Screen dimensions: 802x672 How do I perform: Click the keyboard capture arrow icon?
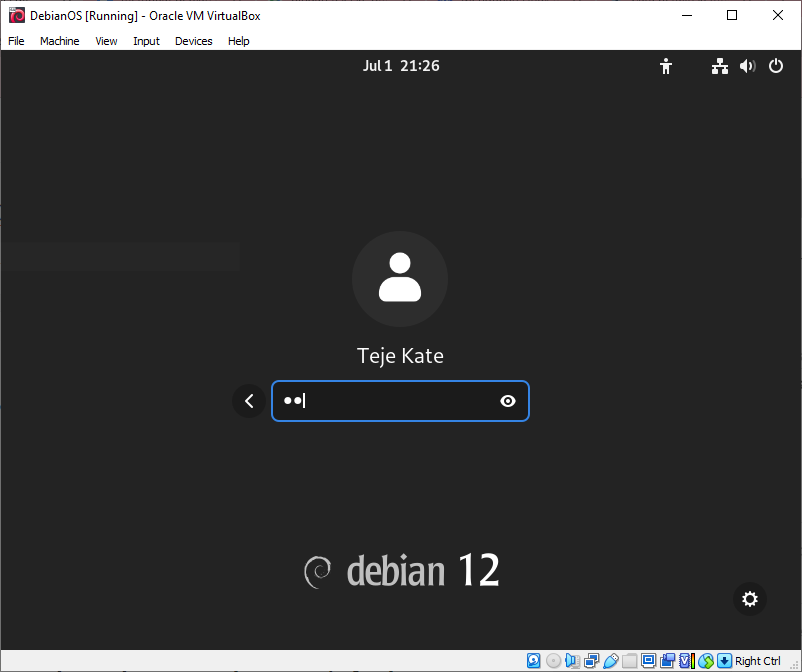(724, 661)
